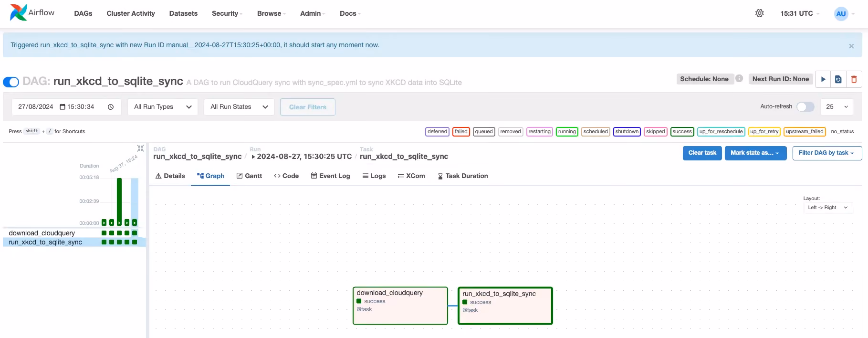Change the number of runs dropdown showing 25
This screenshot has width=868, height=338.
837,107
